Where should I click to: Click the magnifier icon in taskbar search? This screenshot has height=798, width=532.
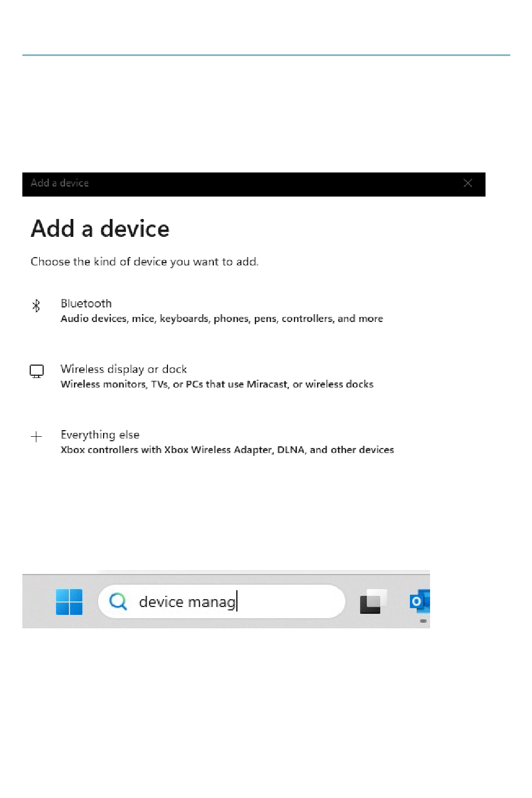click(x=118, y=601)
